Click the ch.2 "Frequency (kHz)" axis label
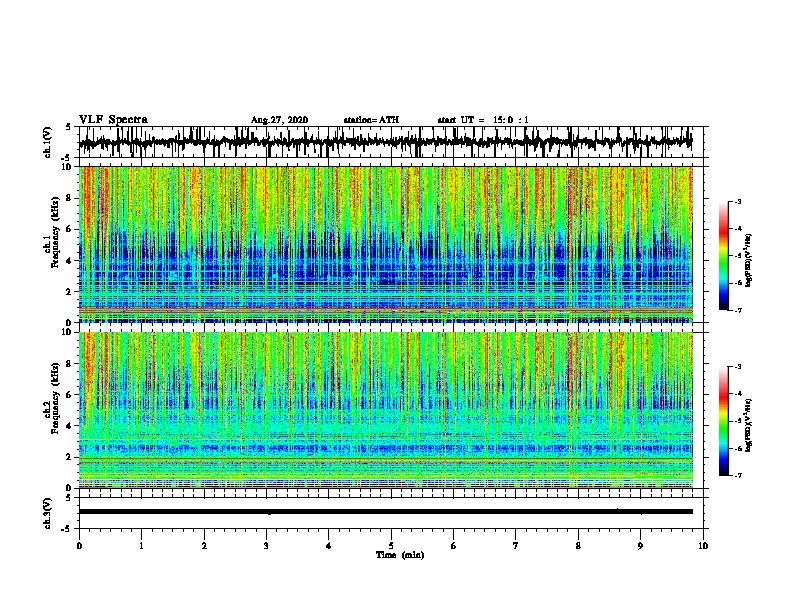Image resolution: width=792 pixels, height=612 pixels. (x=55, y=398)
